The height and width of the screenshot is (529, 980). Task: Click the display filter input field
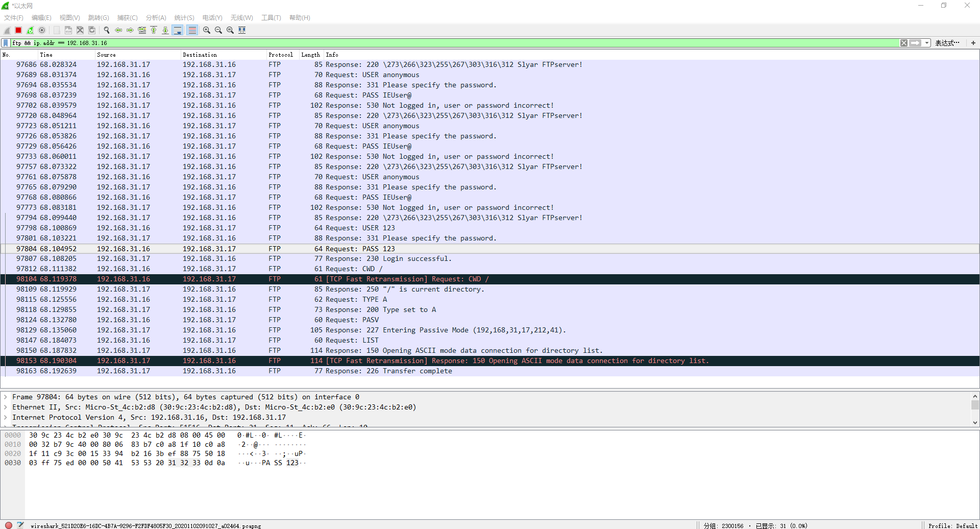454,43
